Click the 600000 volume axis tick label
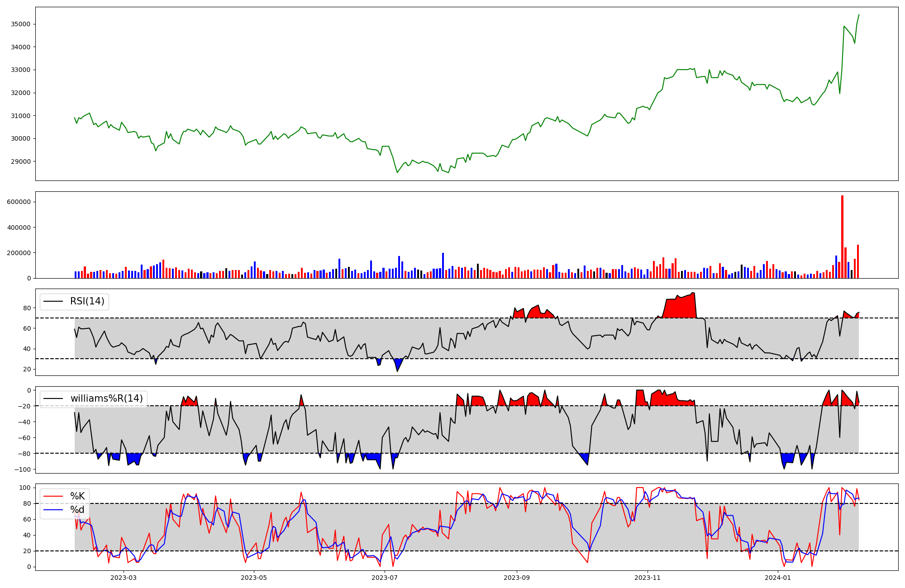This screenshot has height=588, width=905. coord(19,202)
